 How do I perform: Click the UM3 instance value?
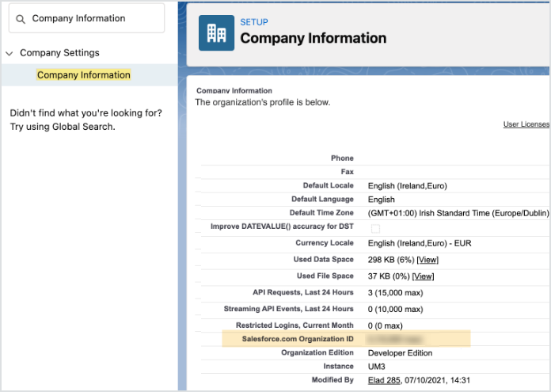377,367
